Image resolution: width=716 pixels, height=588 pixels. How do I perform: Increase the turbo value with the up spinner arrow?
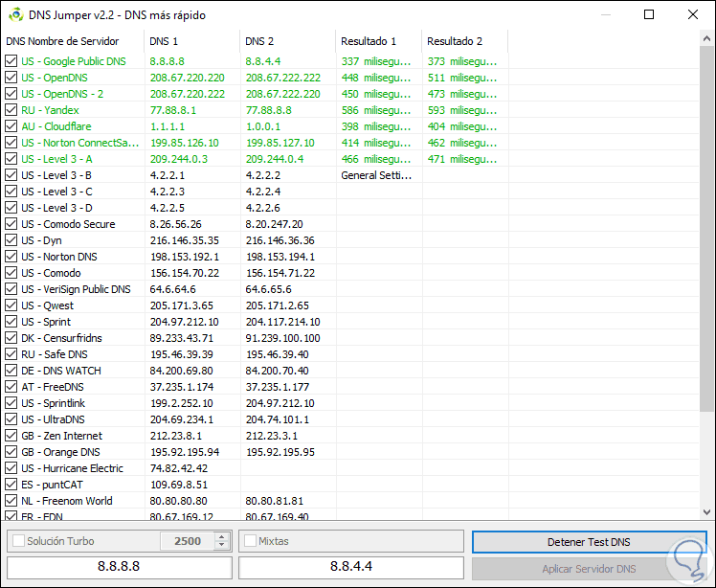point(221,537)
